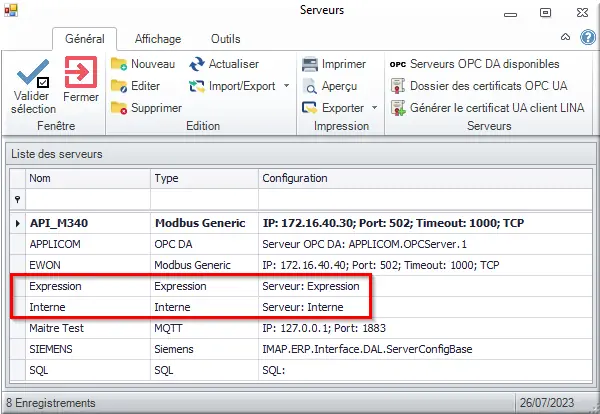Expand the Exporter dropdown arrow
The image size is (600, 414).
click(x=375, y=108)
